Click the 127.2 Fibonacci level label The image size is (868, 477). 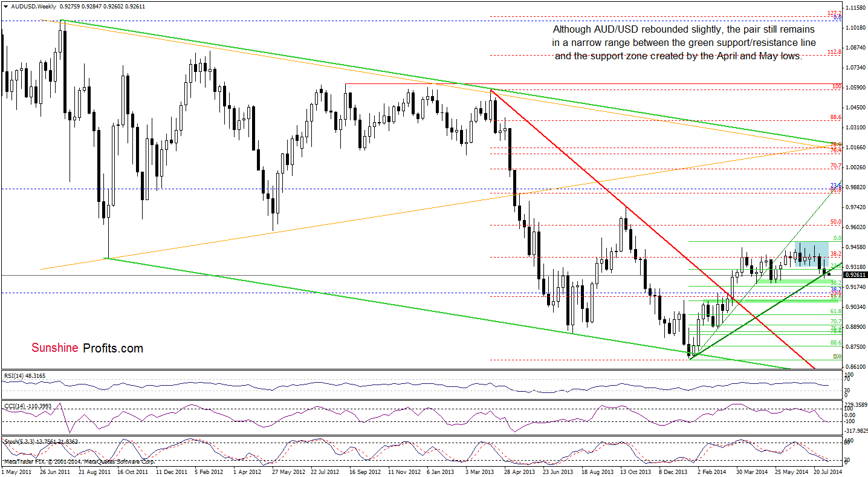point(834,13)
